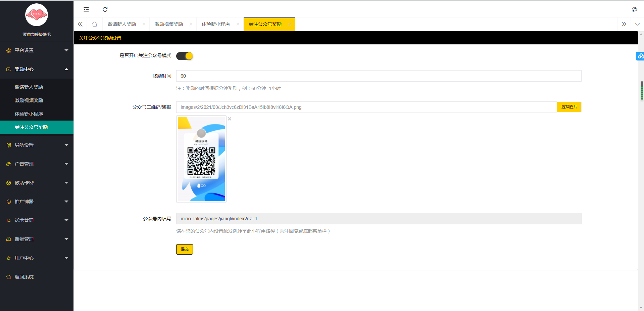This screenshot has height=311, width=644.
Task: Toggle 是否开启关注公众号模式 switch
Action: (185, 56)
